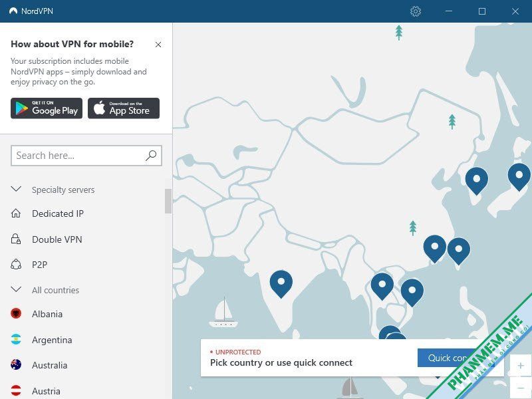Collapse the All countries section
Viewport: 532px width, 399px height.
16,289
